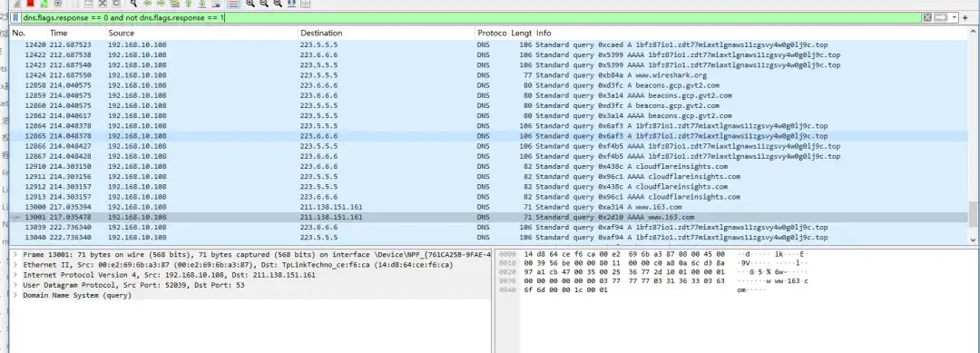Clear the display filter with the X button

tap(927, 18)
